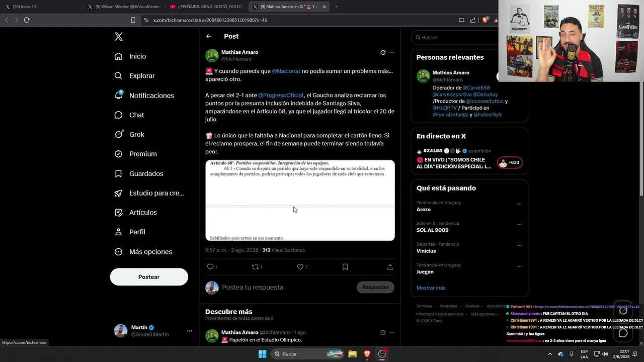The height and width of the screenshot is (362, 644).
Task: Open the Brave Shields icon
Action: click(485, 20)
